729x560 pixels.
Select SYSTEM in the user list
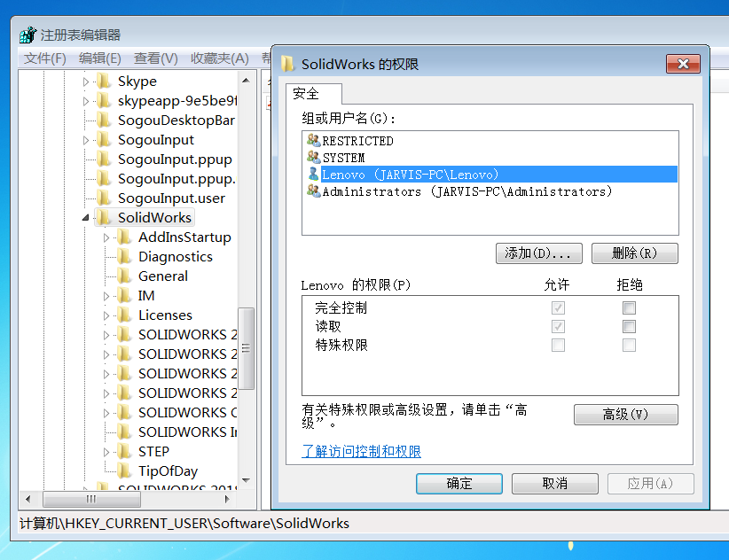pos(343,158)
